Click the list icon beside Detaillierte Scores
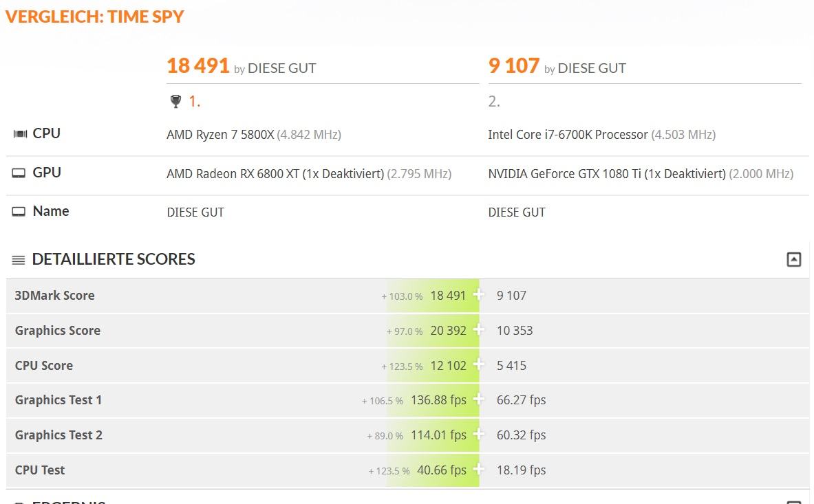Screen dimensions: 814x504 19,260
